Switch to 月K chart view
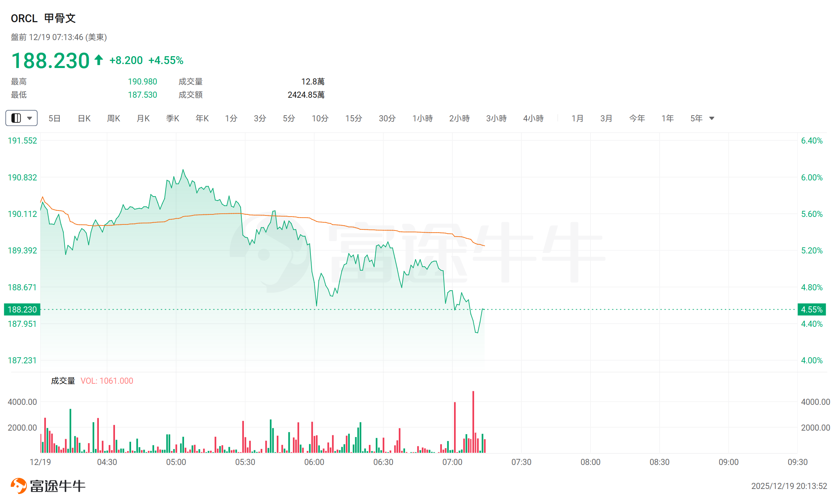The image size is (838, 504). tap(143, 118)
